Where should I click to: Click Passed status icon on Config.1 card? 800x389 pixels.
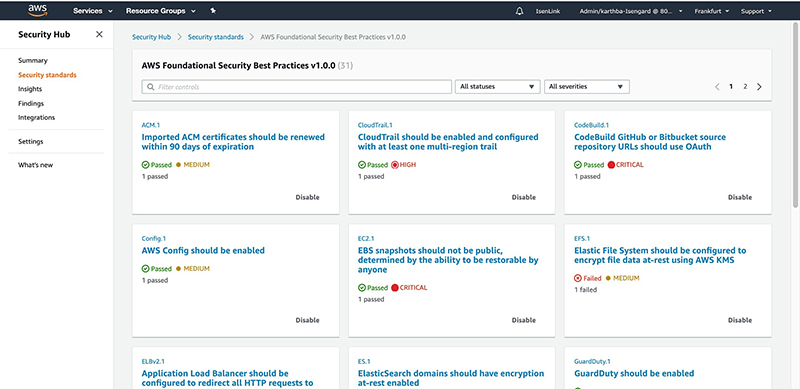(x=145, y=269)
